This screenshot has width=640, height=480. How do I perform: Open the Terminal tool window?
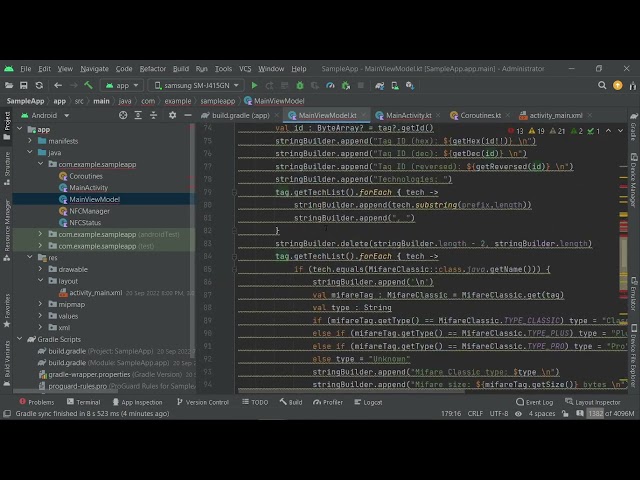point(83,402)
